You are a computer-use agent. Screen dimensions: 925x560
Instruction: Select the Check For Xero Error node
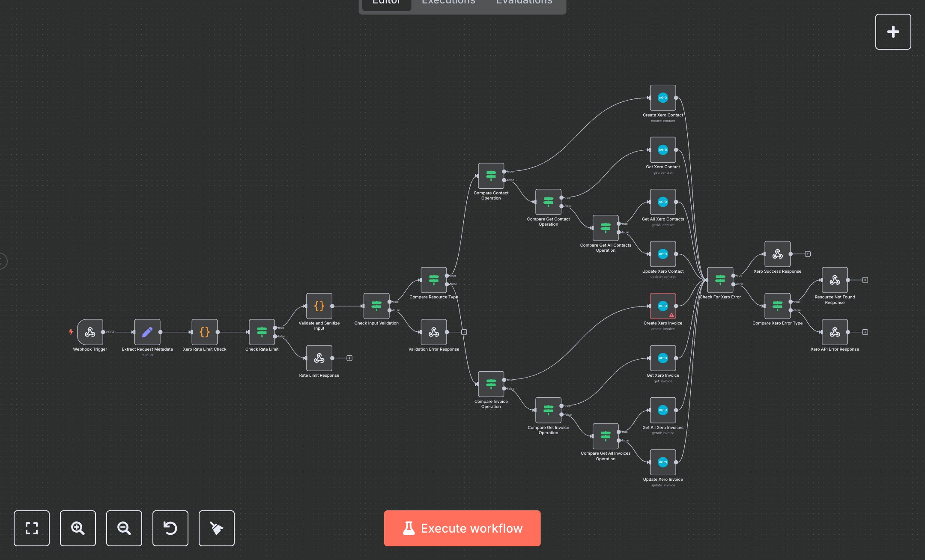click(720, 280)
